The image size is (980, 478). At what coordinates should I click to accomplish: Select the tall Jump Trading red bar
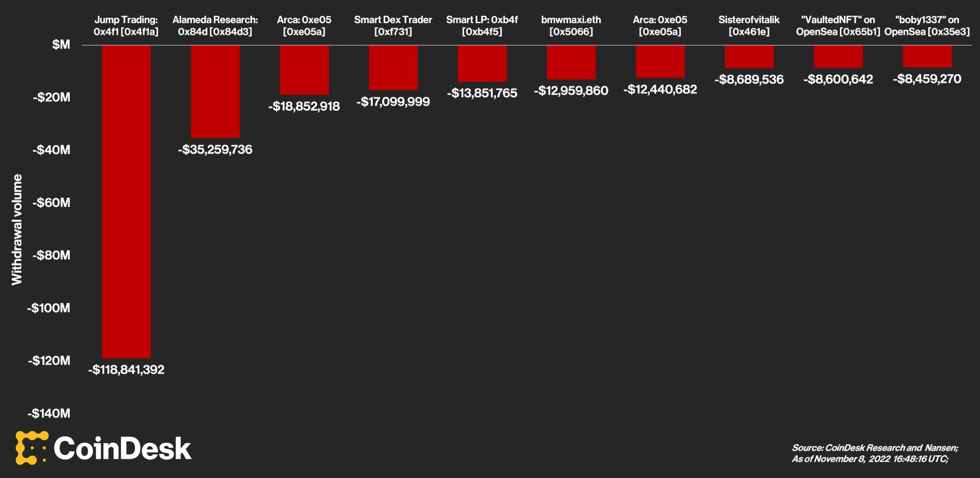coord(126,201)
